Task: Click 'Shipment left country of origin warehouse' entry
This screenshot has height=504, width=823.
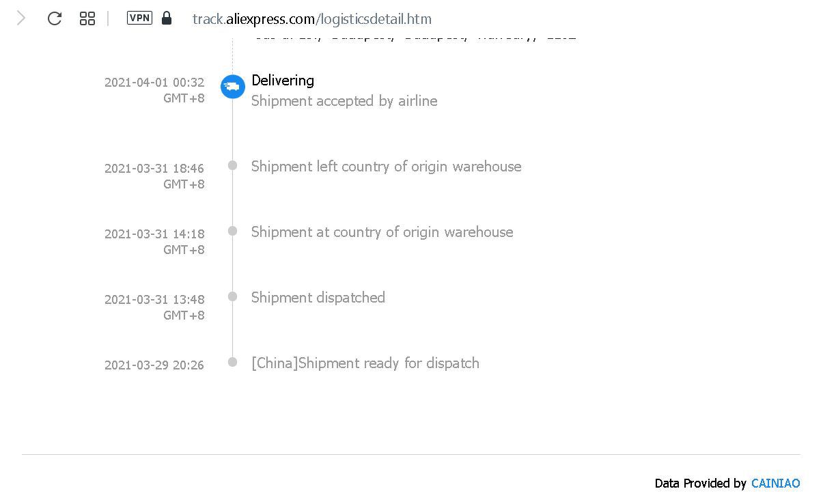Action: click(386, 167)
